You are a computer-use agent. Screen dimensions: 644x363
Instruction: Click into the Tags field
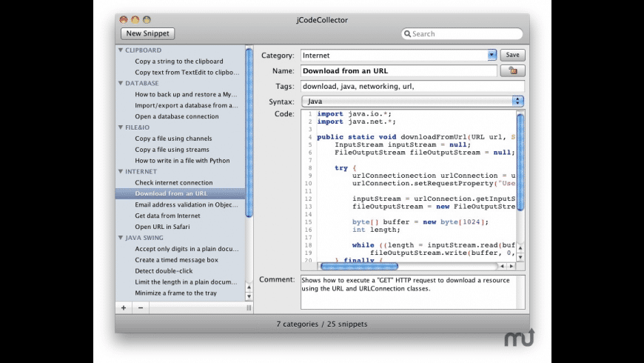[412, 86]
